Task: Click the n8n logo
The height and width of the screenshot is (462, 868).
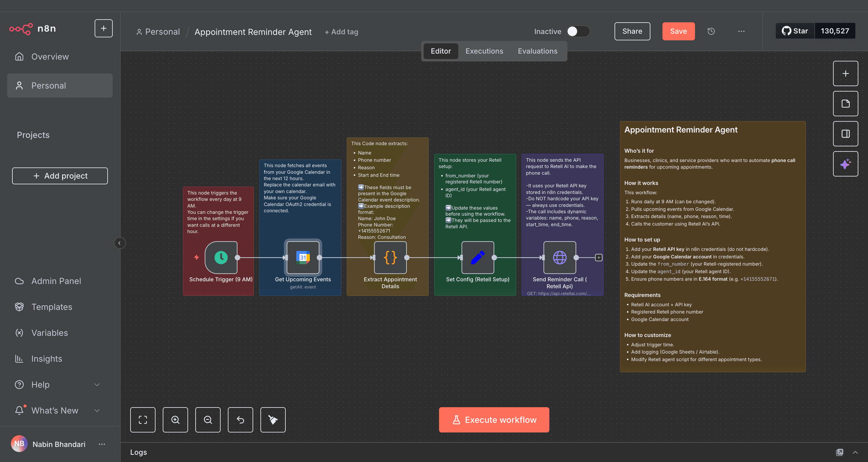Action: pyautogui.click(x=32, y=29)
